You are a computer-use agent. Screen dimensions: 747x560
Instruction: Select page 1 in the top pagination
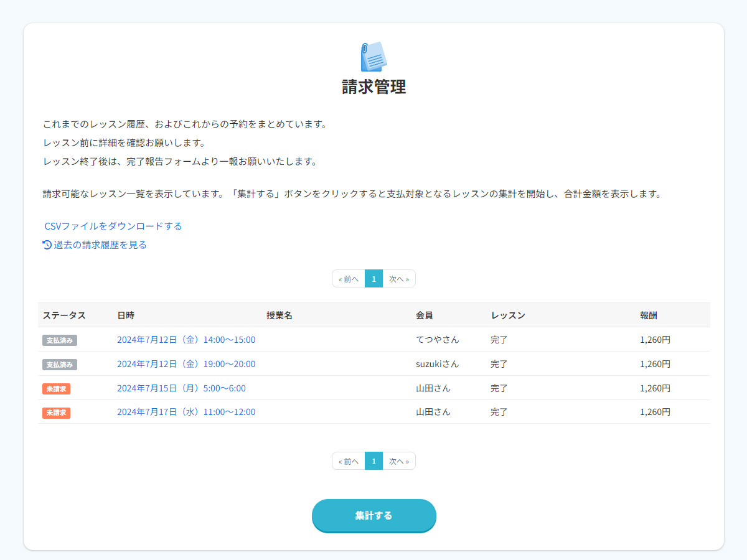coord(374,278)
